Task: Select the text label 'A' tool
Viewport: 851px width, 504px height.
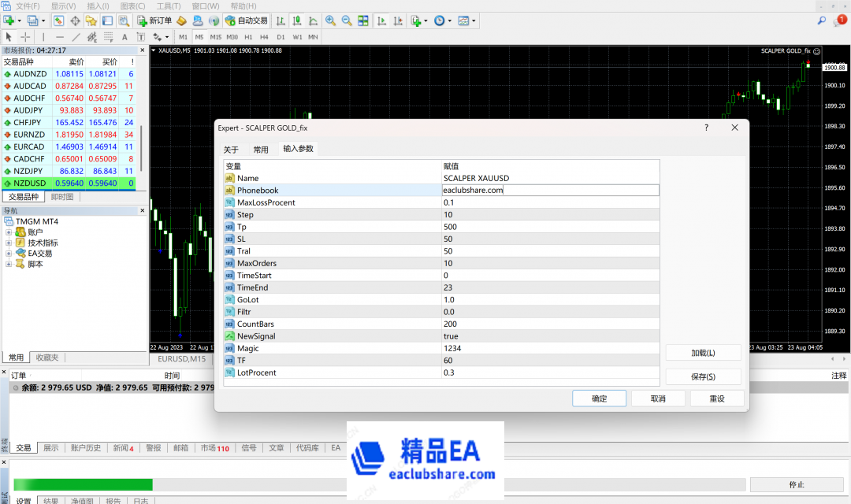Action: tap(124, 37)
